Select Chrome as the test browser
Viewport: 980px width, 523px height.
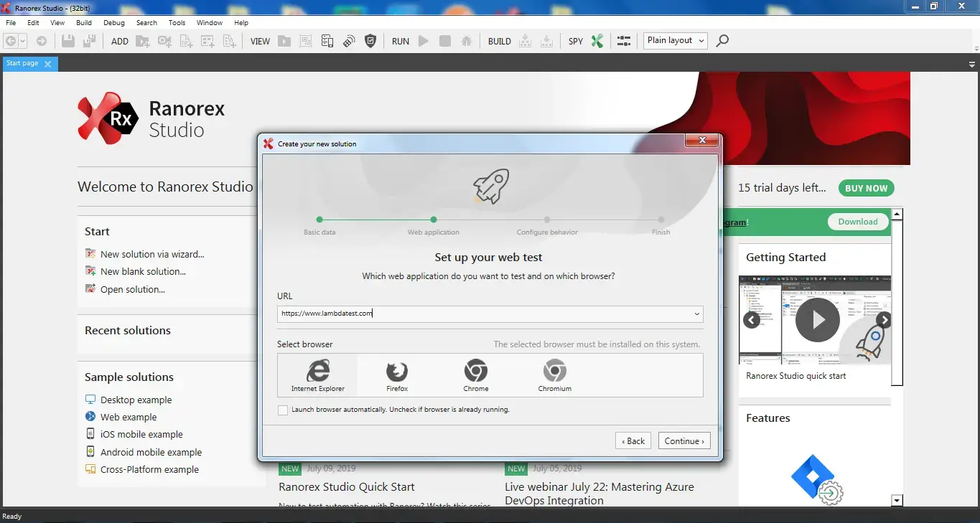475,374
